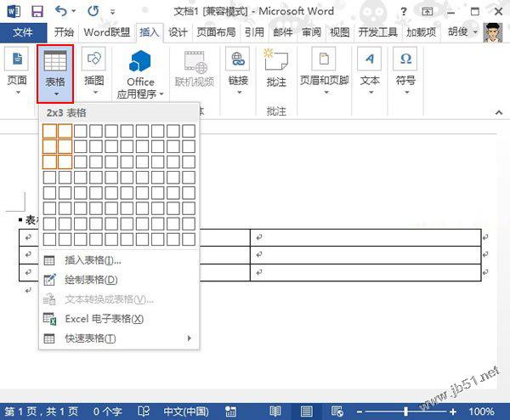The height and width of the screenshot is (420, 510).
Task: Open Ribbon Display Options icon
Action: point(427,12)
